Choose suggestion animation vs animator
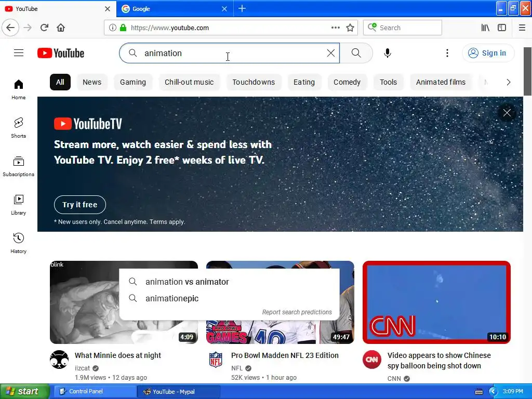The width and height of the screenshot is (532, 399). tap(229, 282)
